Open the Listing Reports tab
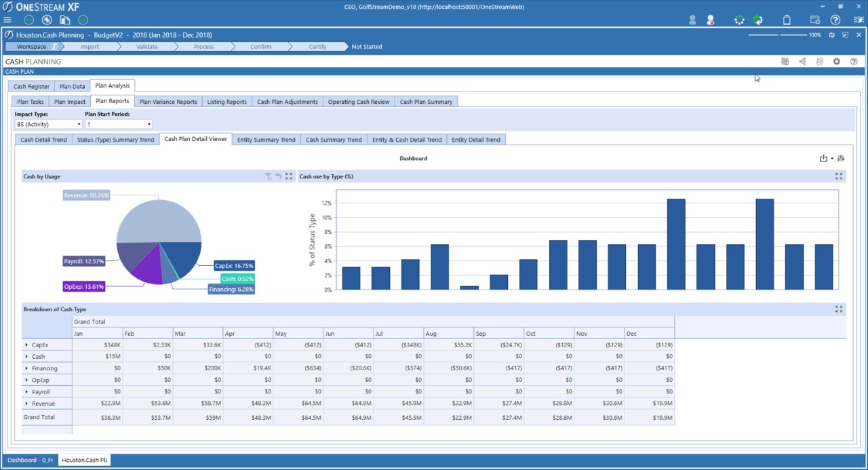 pyautogui.click(x=227, y=102)
